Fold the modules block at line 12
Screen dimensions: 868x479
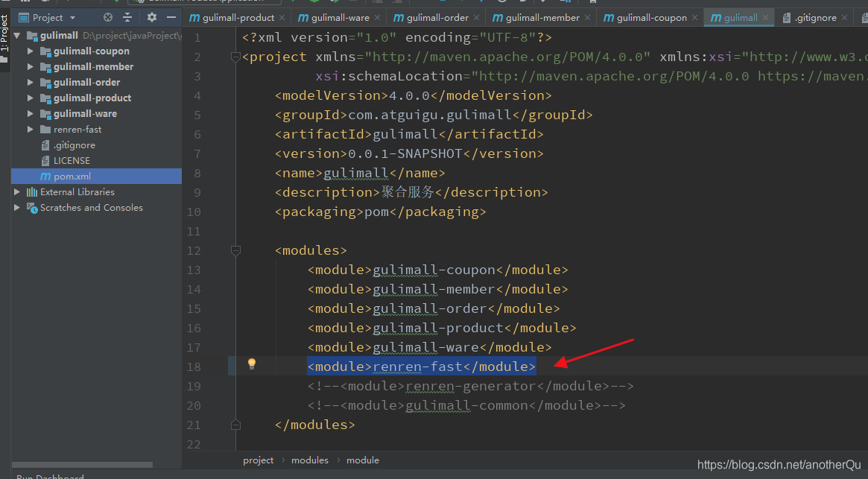click(235, 250)
